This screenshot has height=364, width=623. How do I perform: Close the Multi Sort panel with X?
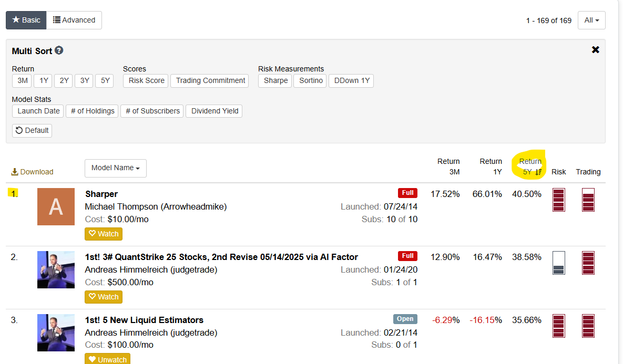pyautogui.click(x=595, y=50)
